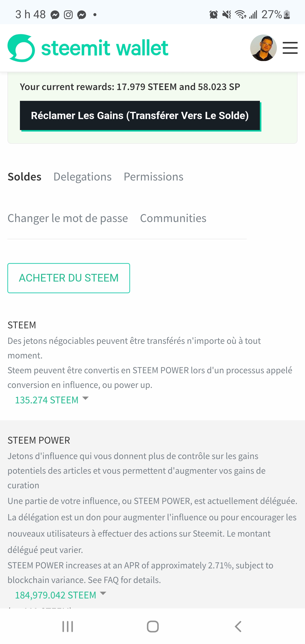Screen dimensions: 305x644
Task: Tap the steemit wallet title text
Action: pyautogui.click(x=105, y=48)
